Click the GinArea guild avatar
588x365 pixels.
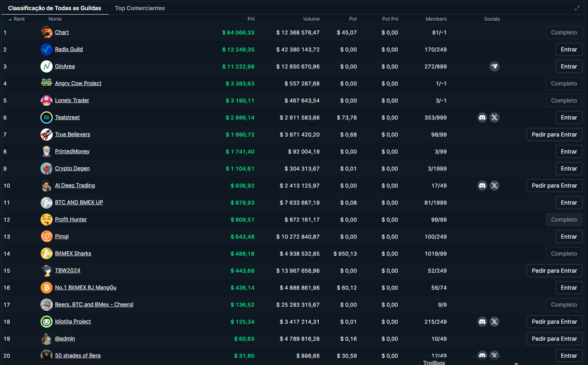coord(47,66)
